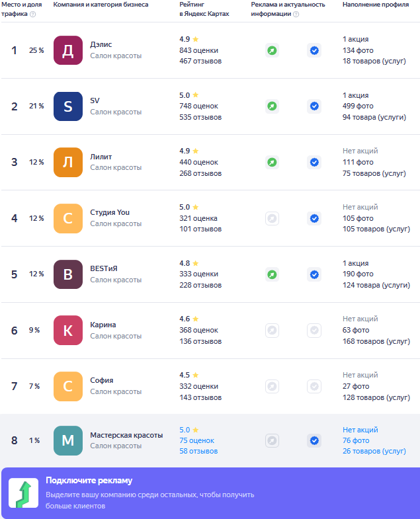The image size is (420, 519).
Task: Click the green arrow icon in the ad banner
Action: (x=24, y=493)
